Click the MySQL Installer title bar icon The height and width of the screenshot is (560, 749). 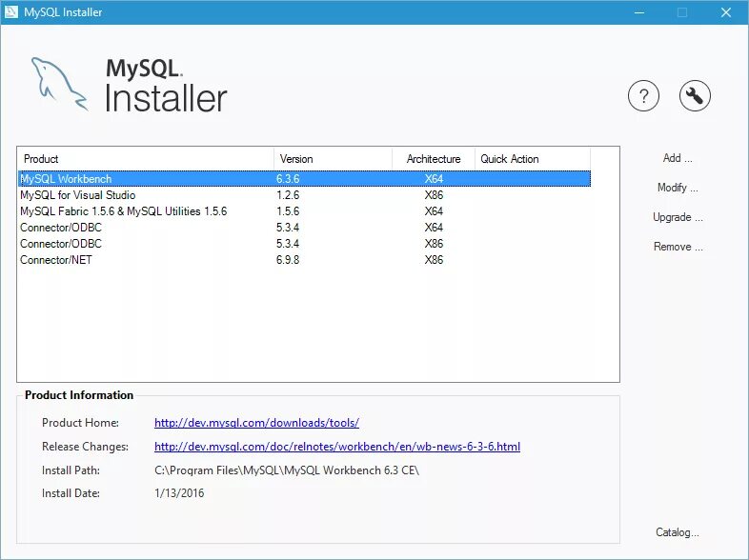[x=11, y=12]
